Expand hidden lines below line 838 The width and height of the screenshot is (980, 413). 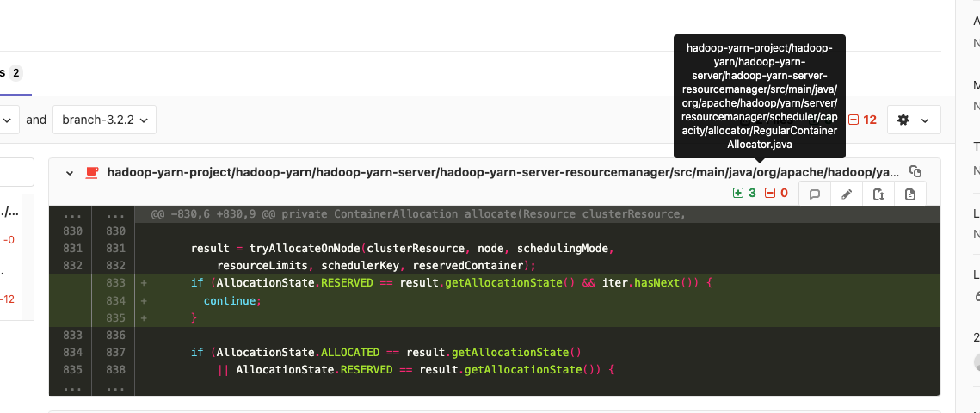[x=71, y=387]
